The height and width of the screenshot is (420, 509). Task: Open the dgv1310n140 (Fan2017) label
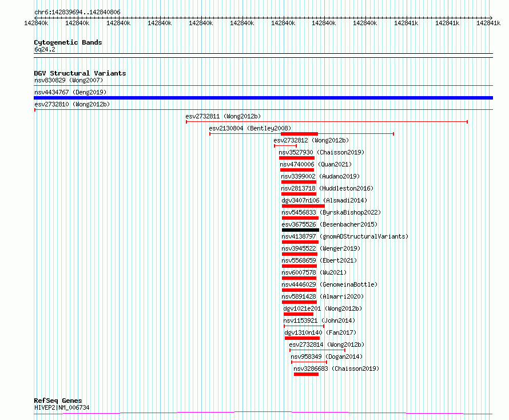click(x=320, y=332)
